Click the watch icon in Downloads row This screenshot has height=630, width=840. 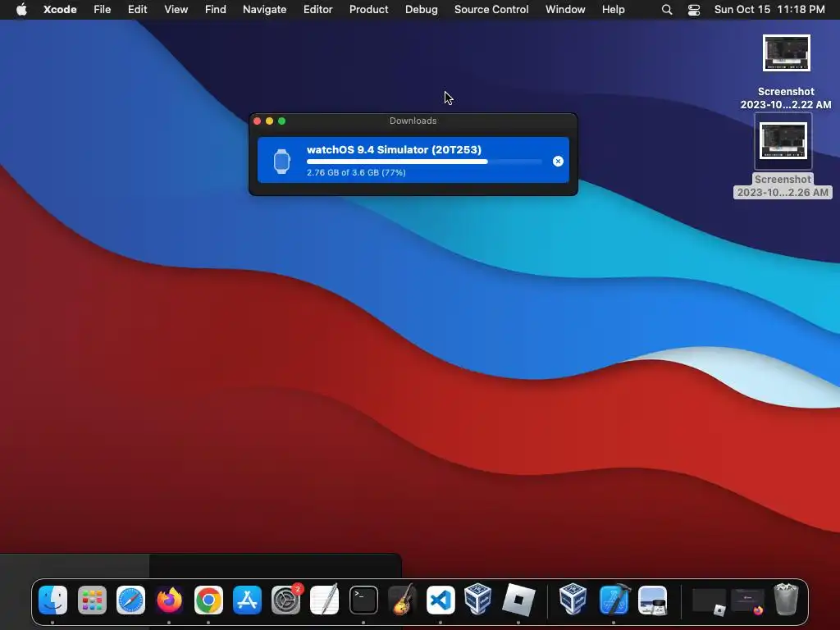[x=282, y=162]
